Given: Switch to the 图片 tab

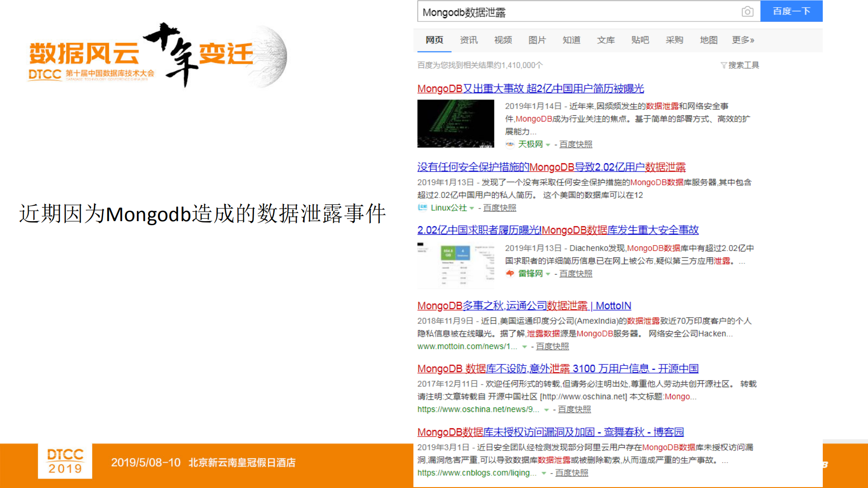Looking at the screenshot, I should click(x=537, y=40).
